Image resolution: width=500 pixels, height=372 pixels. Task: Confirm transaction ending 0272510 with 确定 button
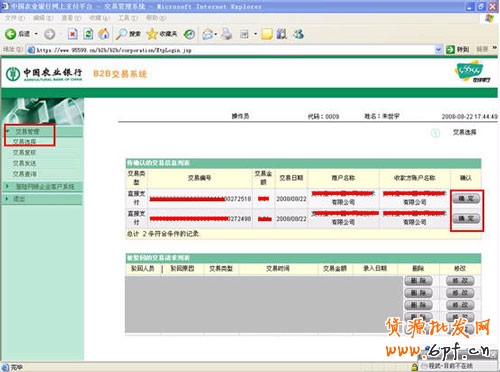click(x=466, y=199)
